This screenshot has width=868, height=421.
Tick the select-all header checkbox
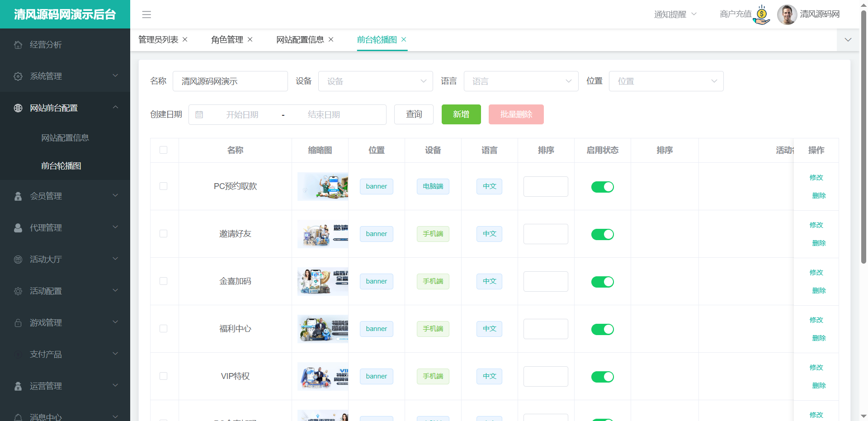(x=163, y=150)
